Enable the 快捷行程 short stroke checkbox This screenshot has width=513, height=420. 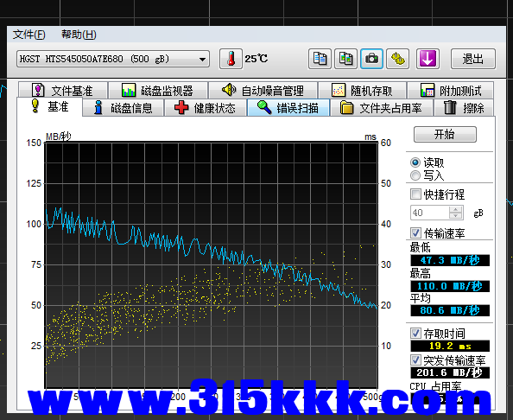pyautogui.click(x=415, y=194)
